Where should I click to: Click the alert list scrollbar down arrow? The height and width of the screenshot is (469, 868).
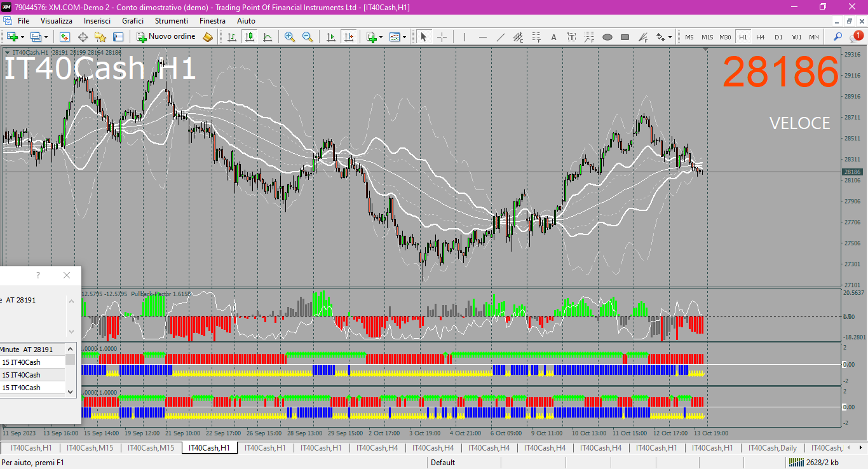(71, 391)
